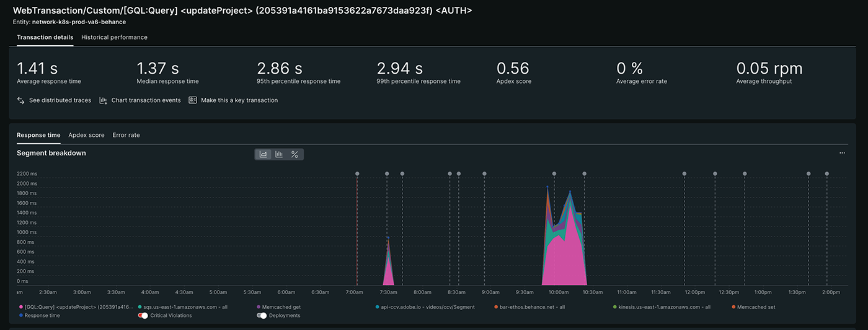Click the pink updateProject legend swatch
Screen dimensions: 868x330
[21, 307]
